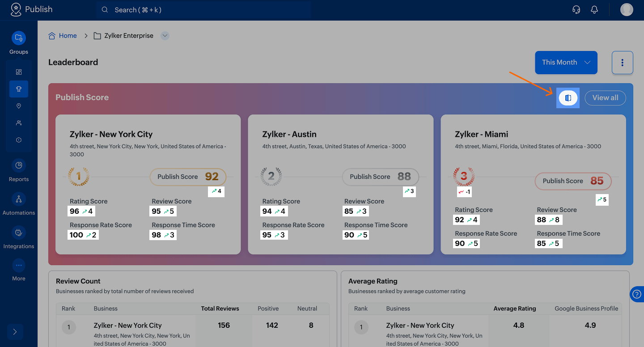Click neutral reviews value 8
Image resolution: width=644 pixels, height=347 pixels.
coord(311,326)
